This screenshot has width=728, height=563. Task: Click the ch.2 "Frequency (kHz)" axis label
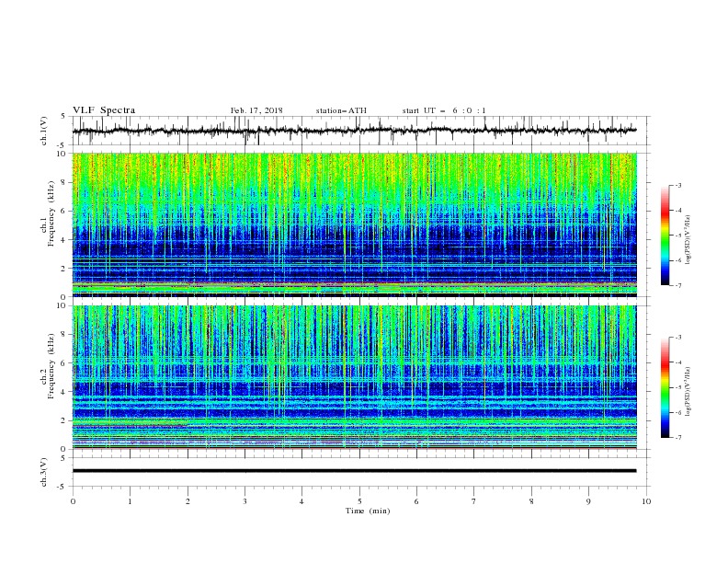point(51,366)
